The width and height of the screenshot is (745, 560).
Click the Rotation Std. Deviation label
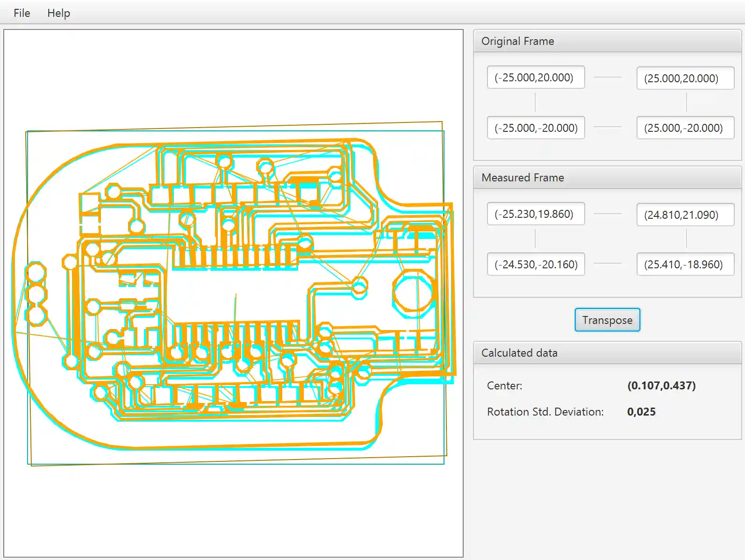(x=545, y=412)
